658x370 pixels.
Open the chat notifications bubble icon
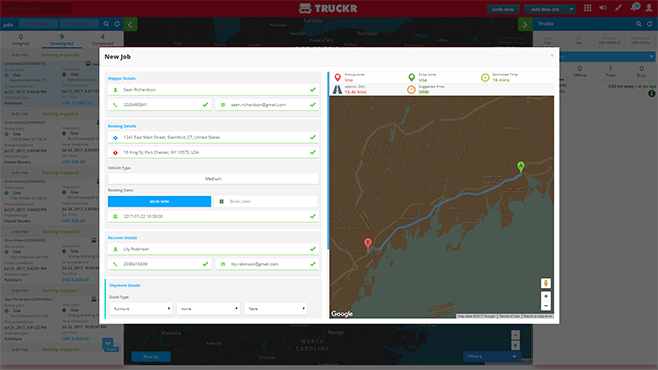pos(635,7)
